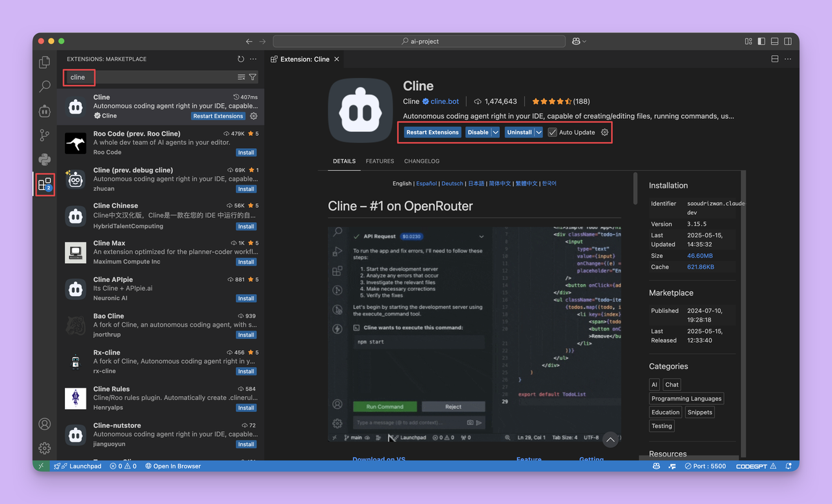Install Cline Chinese extension

[246, 227]
